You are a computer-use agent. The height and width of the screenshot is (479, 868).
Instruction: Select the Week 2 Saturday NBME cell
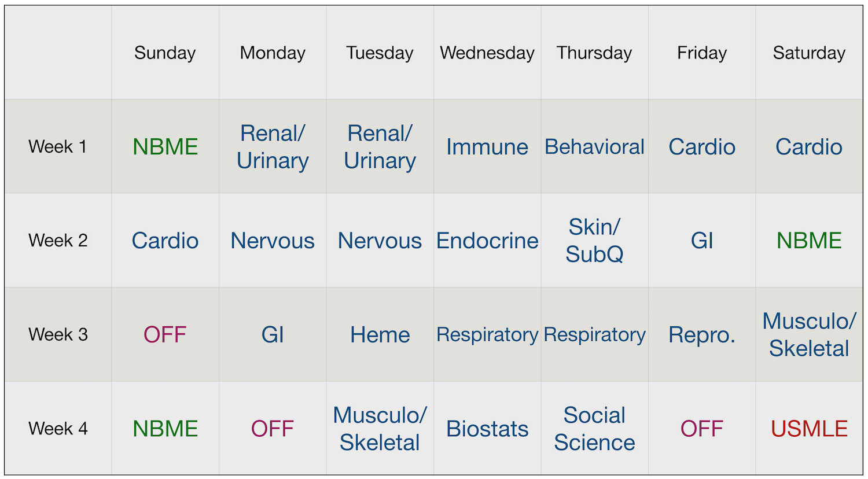coord(809,241)
